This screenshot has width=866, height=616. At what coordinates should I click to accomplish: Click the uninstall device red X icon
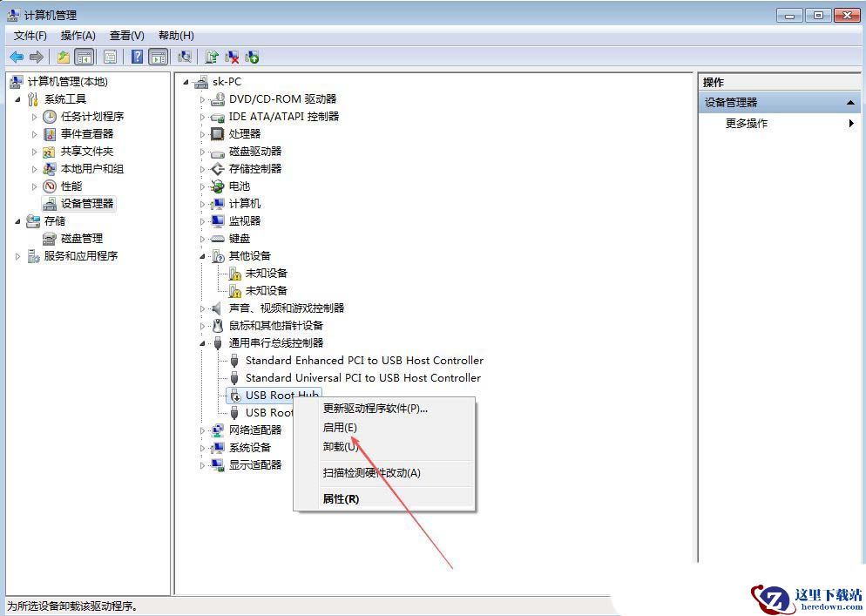[x=232, y=58]
